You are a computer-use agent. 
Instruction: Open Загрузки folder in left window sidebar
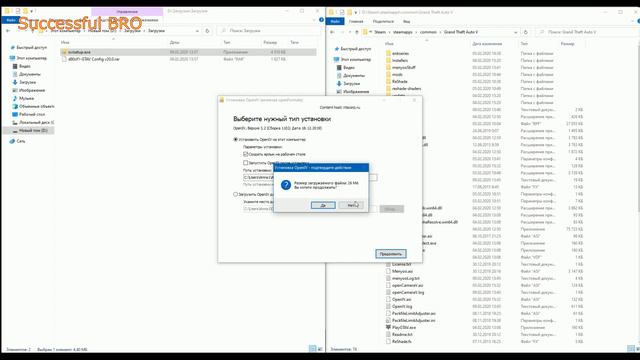click(x=27, y=82)
